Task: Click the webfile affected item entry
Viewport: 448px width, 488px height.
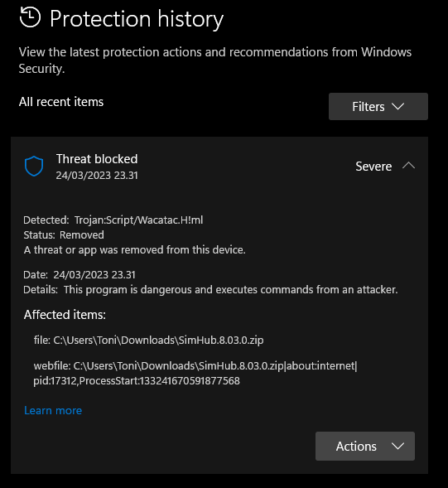Action: (195, 373)
